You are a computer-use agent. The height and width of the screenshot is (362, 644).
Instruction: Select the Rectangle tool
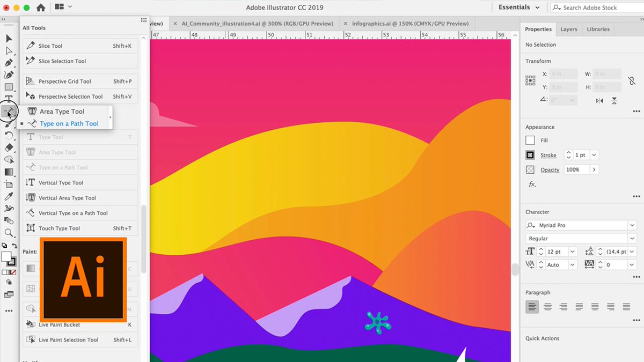pyautogui.click(x=9, y=87)
